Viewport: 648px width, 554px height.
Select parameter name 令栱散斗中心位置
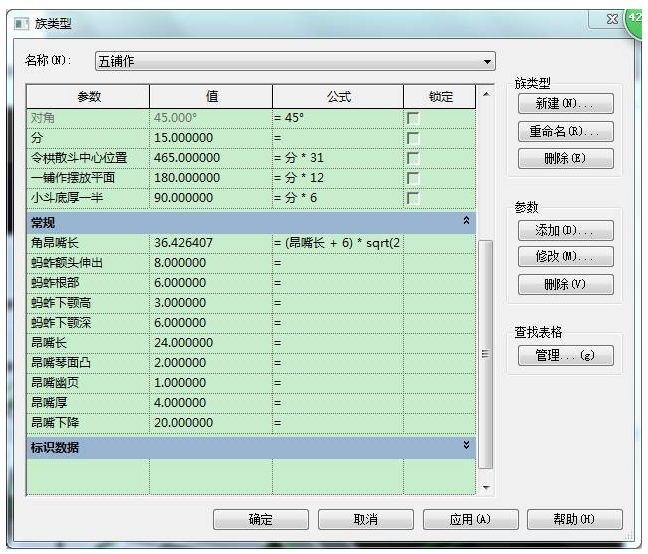79,158
